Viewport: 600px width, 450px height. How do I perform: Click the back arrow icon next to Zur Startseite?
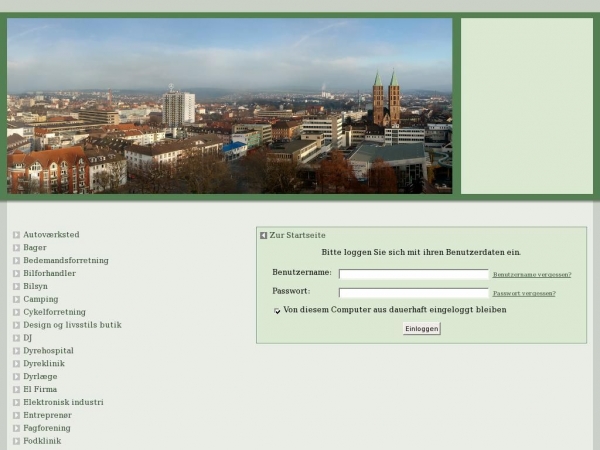point(263,235)
